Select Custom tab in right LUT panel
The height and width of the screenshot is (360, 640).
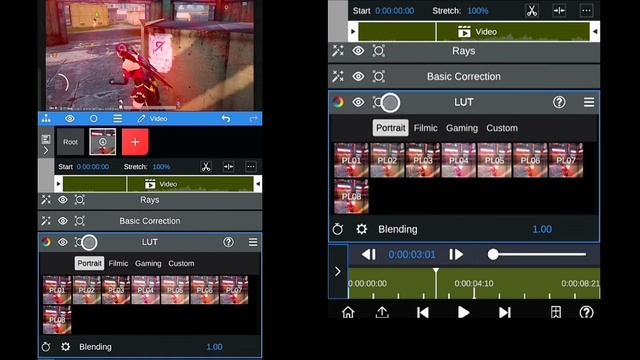coord(502,128)
